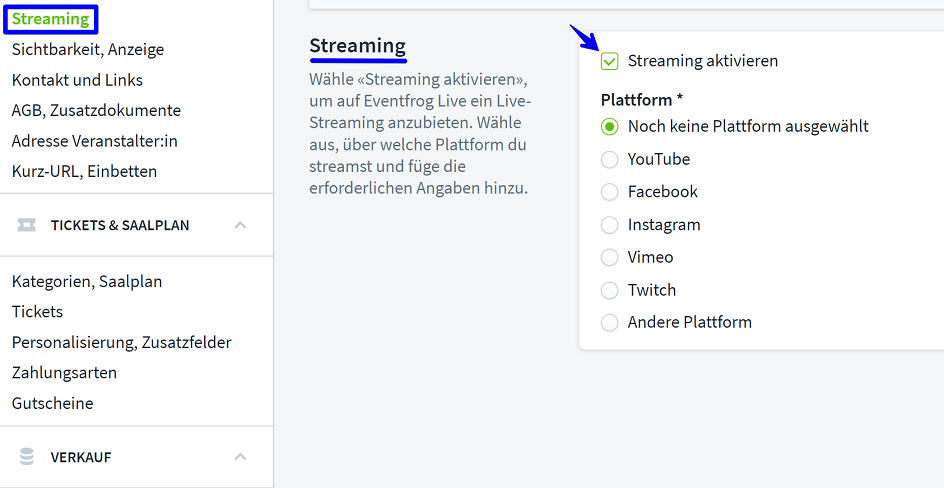
Task: Select the YouTube platform radio button
Action: coord(609,159)
